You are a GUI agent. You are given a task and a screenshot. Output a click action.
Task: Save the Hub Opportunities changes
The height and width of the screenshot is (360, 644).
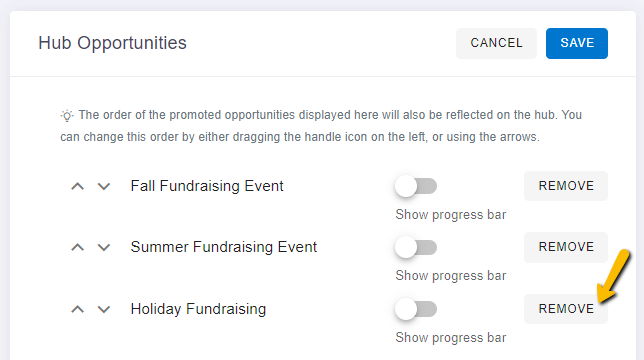coord(577,43)
